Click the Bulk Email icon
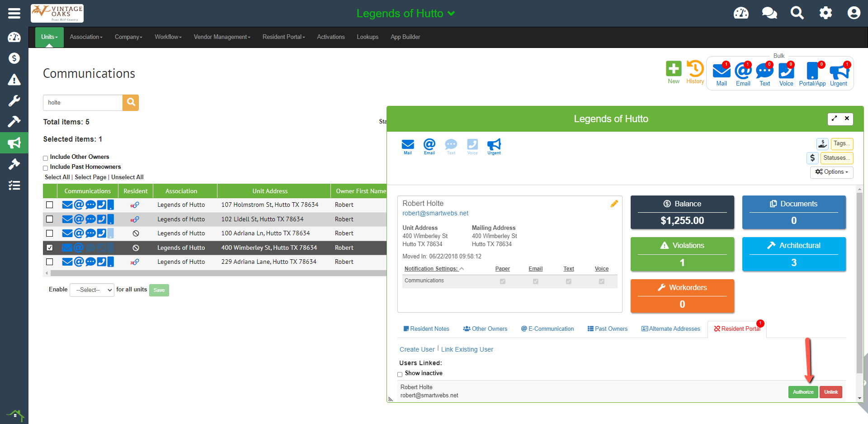Image resolution: width=868 pixels, height=424 pixels. pos(743,74)
